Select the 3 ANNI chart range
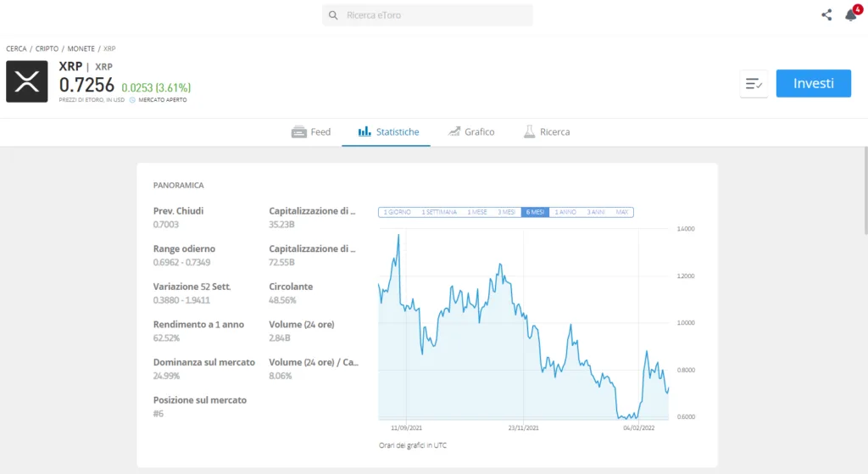The width and height of the screenshot is (868, 474). point(596,212)
